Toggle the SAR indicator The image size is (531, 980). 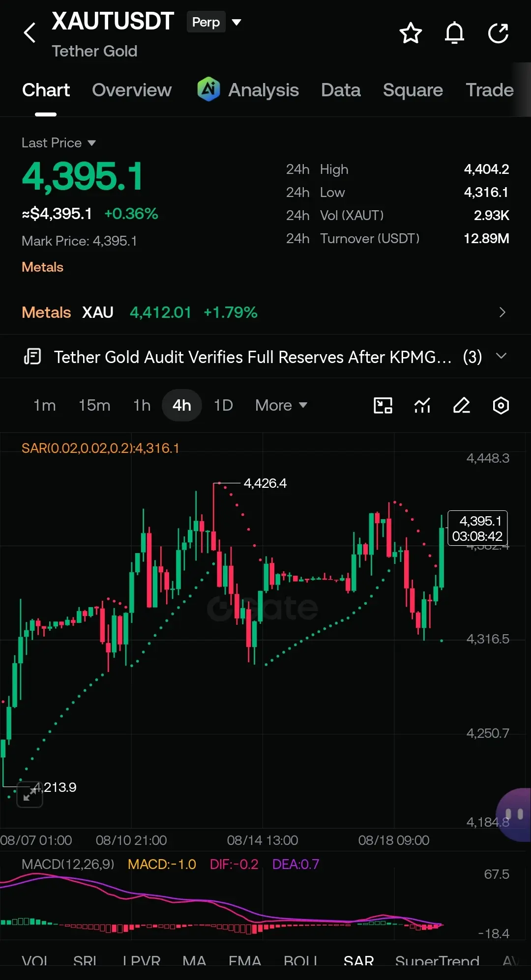(x=358, y=960)
